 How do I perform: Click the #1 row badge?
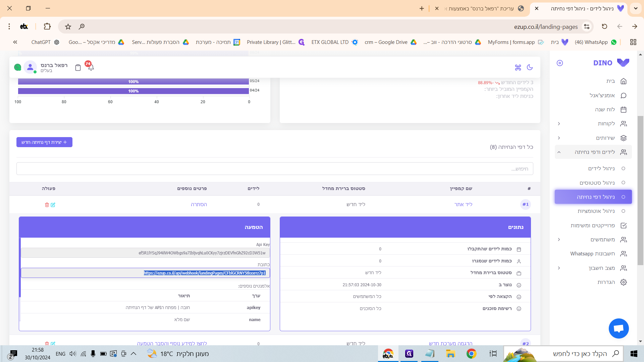coord(526,204)
